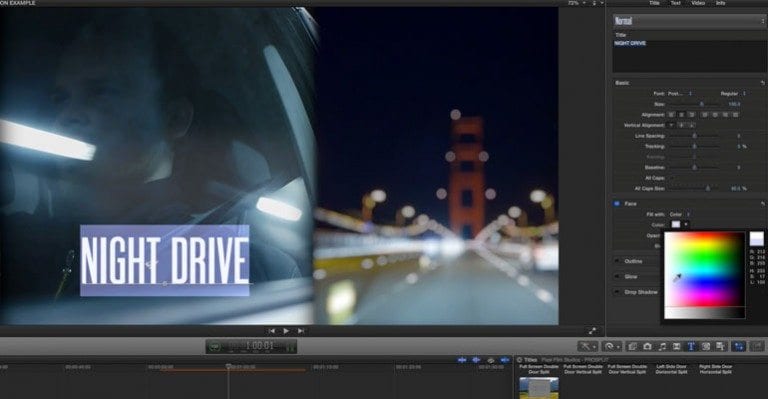Toggle audio skimming in timeline
The image size is (768, 399).
pyautogui.click(x=476, y=360)
